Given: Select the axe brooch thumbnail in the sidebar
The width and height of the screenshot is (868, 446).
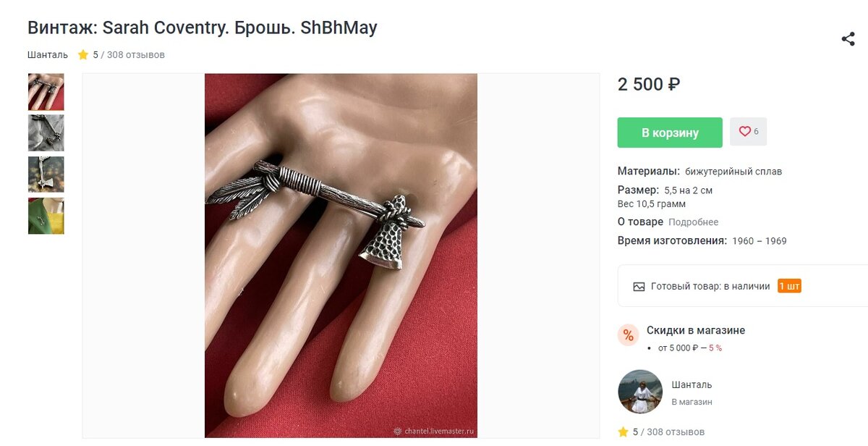Looking at the screenshot, I should click(46, 174).
